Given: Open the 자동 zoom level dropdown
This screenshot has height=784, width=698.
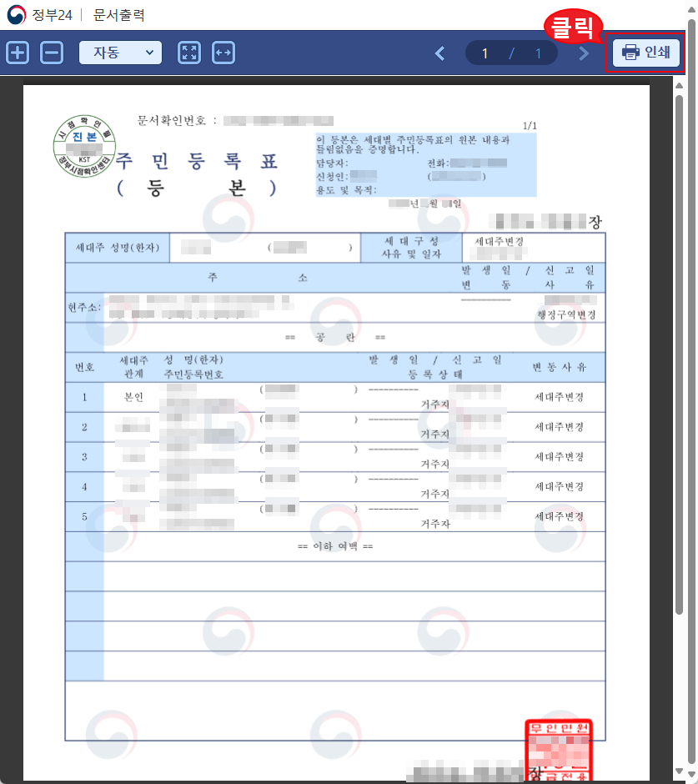Looking at the screenshot, I should pos(120,53).
